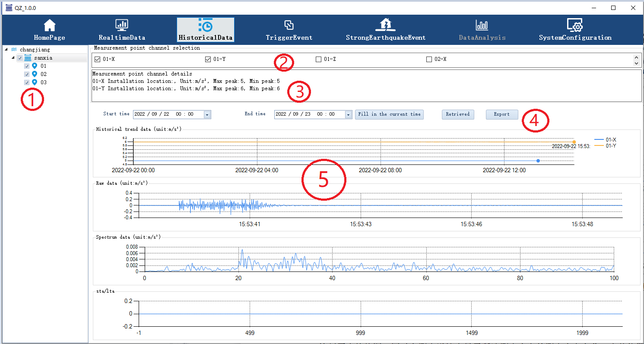This screenshot has height=344, width=644.
Task: Switch to the TriggerEvent tab label
Action: (289, 38)
